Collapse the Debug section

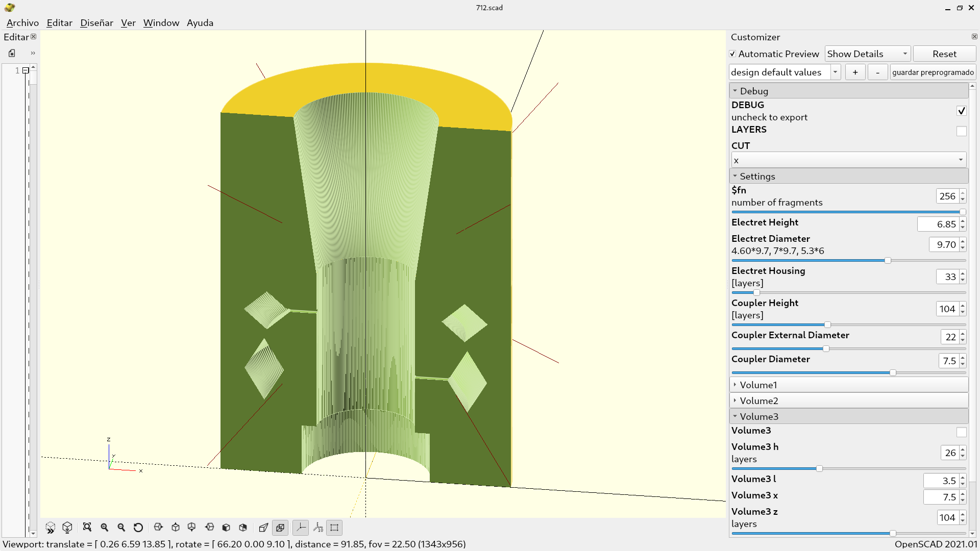point(849,91)
